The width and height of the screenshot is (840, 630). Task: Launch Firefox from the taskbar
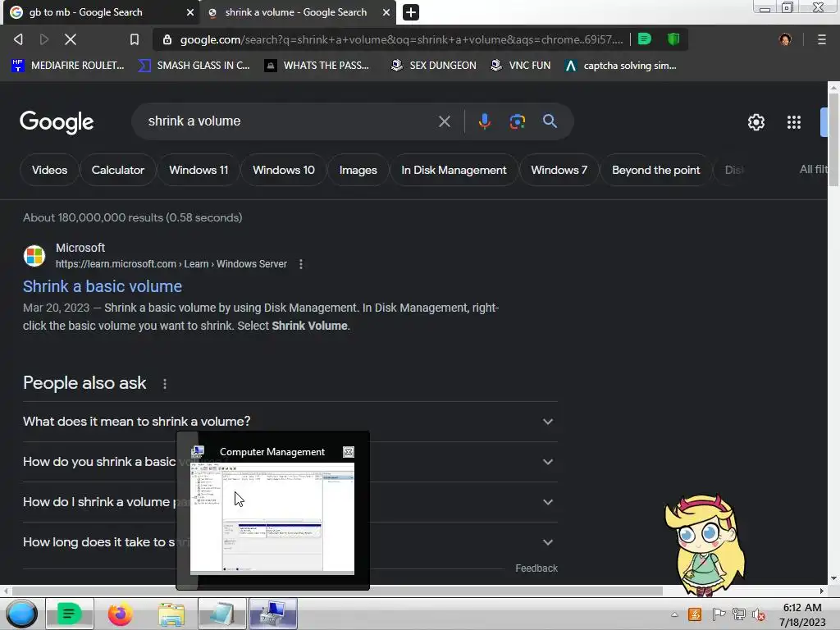[x=121, y=614]
